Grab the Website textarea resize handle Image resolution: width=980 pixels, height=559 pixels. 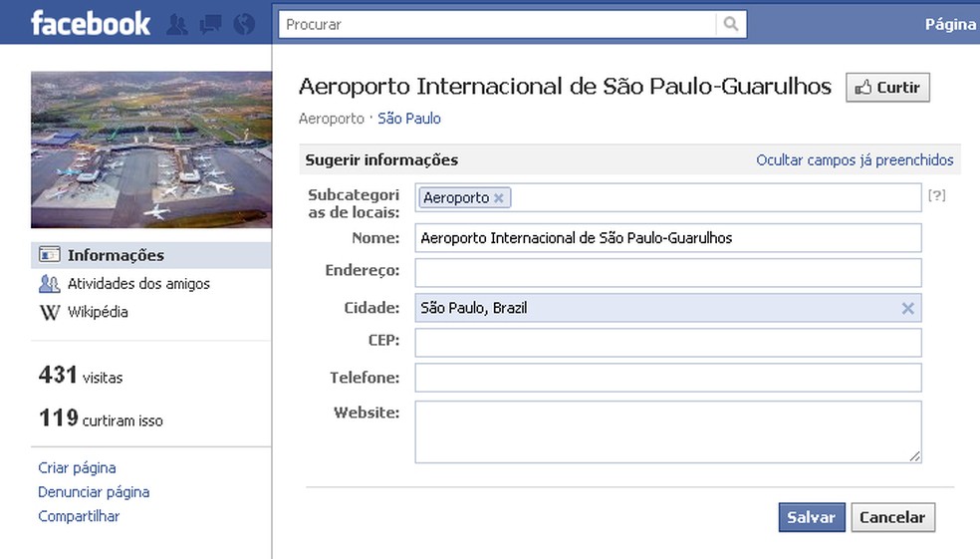click(x=915, y=456)
